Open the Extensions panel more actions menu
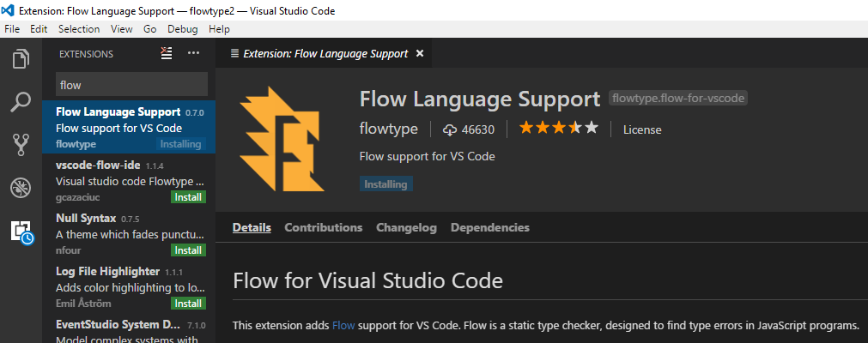This screenshot has height=343, width=868. click(193, 53)
